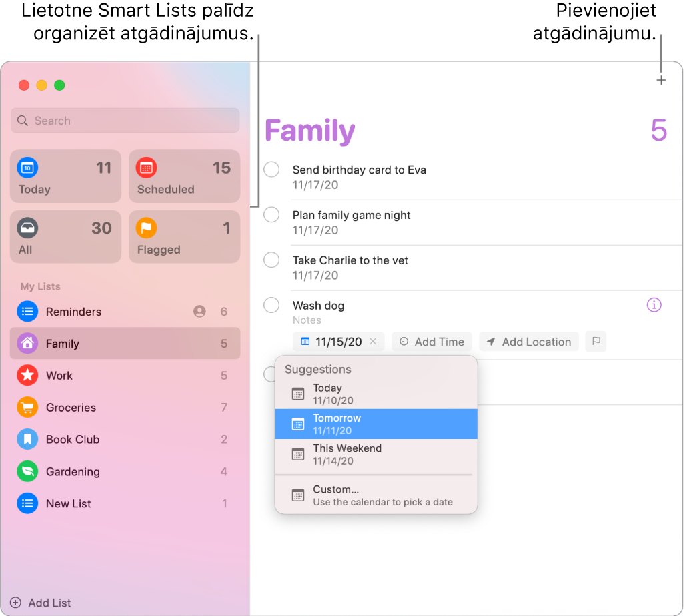Image resolution: width=685 pixels, height=616 pixels.
Task: Click the Reminders list icon
Action: pos(27,311)
